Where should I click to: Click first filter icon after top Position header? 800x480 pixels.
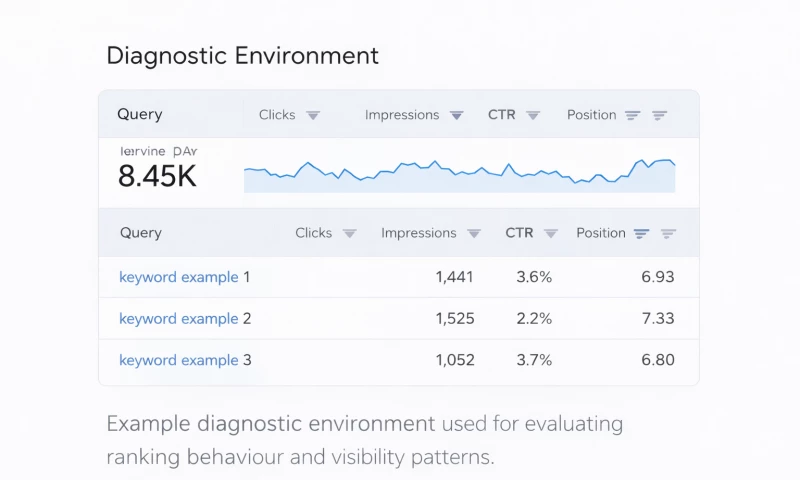[x=632, y=115]
